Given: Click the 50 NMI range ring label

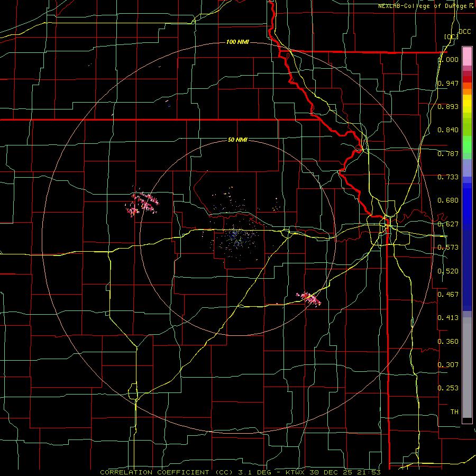Looking at the screenshot, I should (237, 140).
